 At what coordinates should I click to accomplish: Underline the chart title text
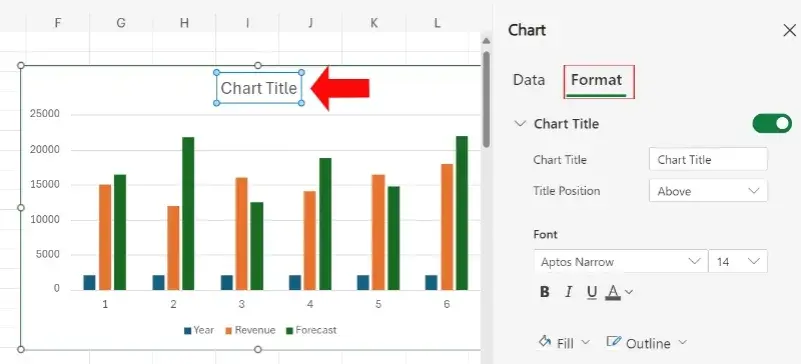tap(592, 292)
